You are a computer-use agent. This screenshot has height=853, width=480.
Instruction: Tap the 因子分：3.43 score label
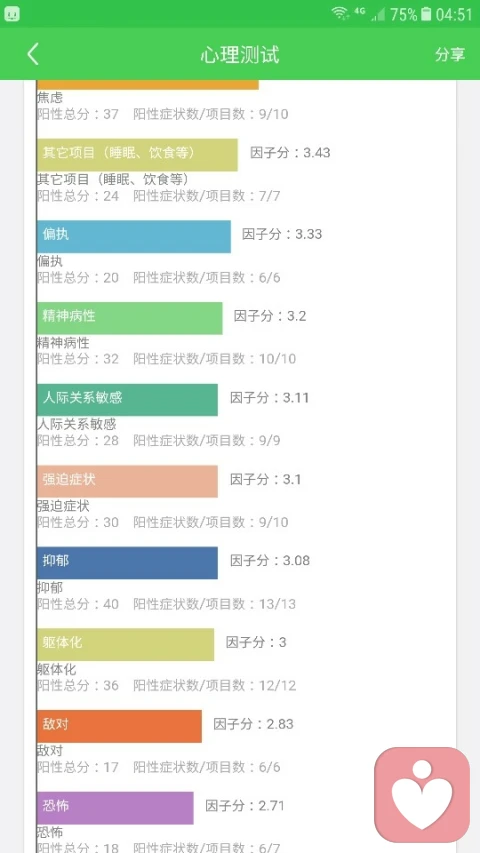point(290,152)
